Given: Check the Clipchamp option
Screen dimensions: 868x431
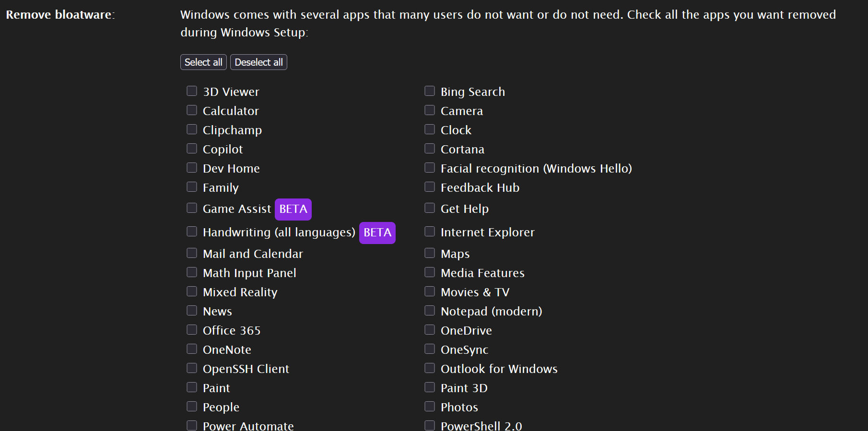Looking at the screenshot, I should [x=192, y=129].
